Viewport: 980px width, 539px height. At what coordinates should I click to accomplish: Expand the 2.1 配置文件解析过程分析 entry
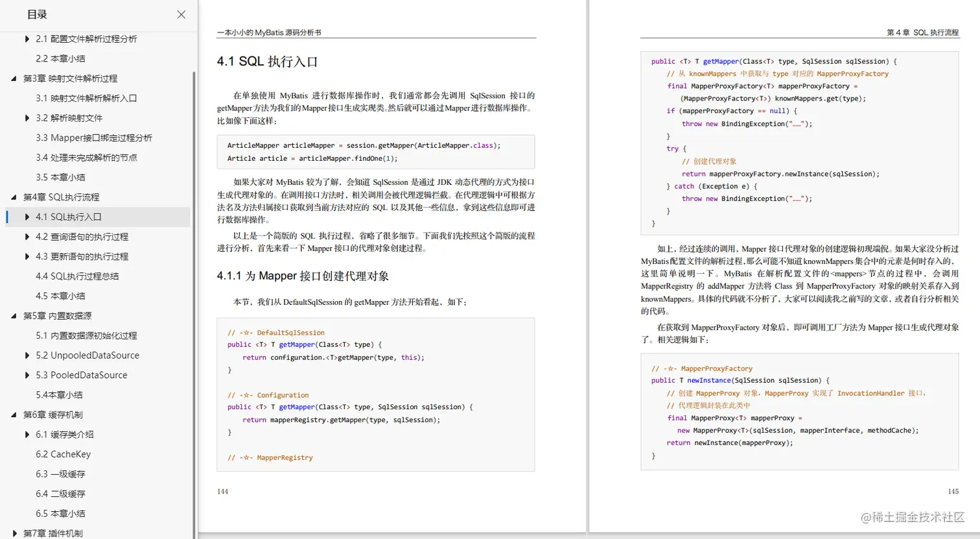(x=27, y=39)
